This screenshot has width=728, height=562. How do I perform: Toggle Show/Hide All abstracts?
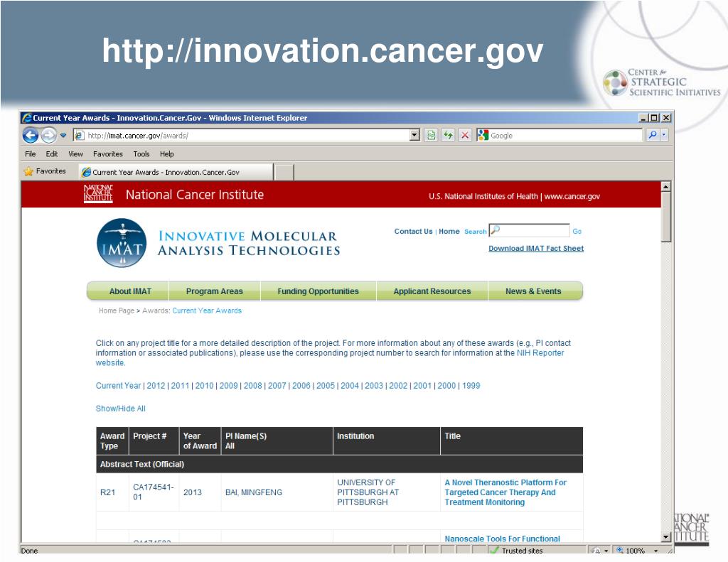(120, 409)
